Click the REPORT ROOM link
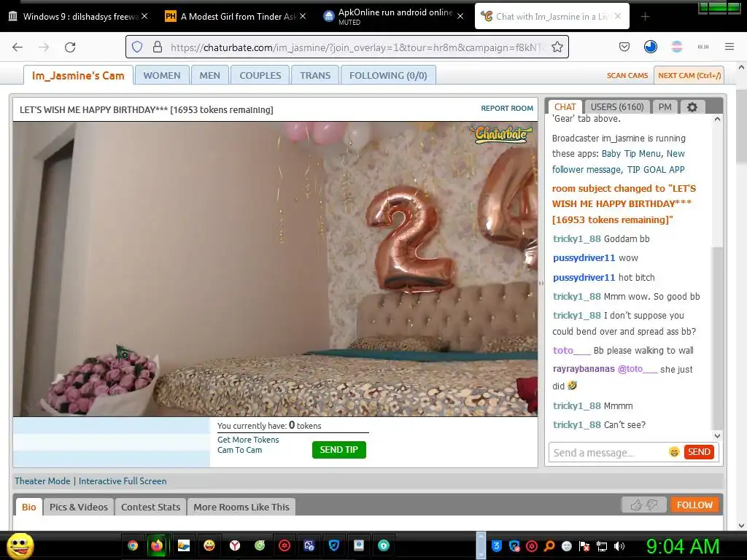This screenshot has height=560, width=747. [507, 108]
